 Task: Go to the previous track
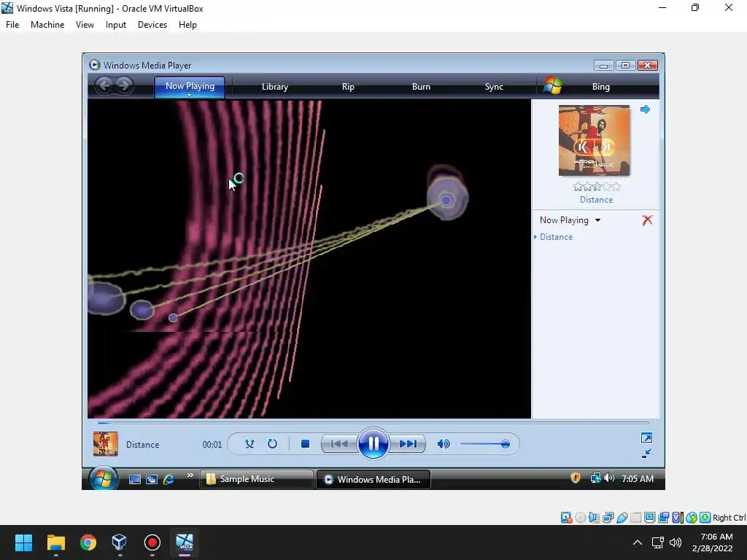[x=338, y=444]
